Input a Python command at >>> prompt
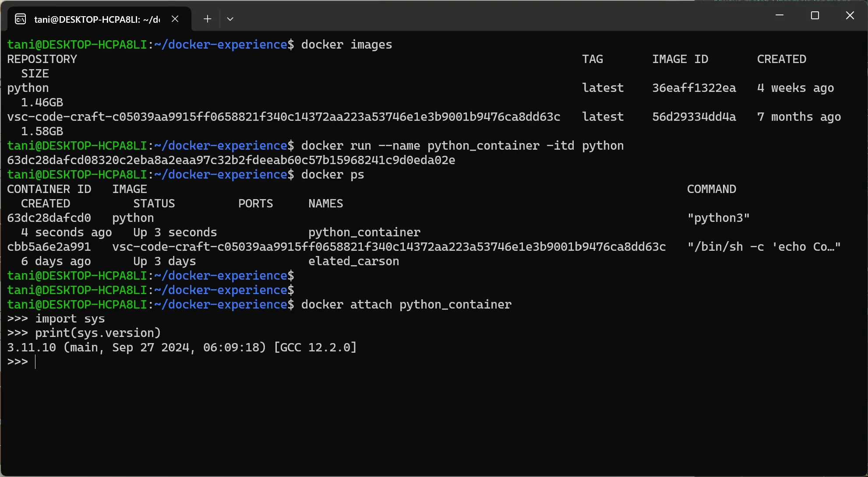868x477 pixels. point(36,361)
